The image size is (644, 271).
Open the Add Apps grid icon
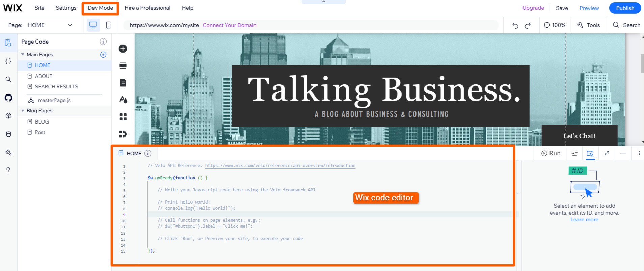(x=123, y=117)
